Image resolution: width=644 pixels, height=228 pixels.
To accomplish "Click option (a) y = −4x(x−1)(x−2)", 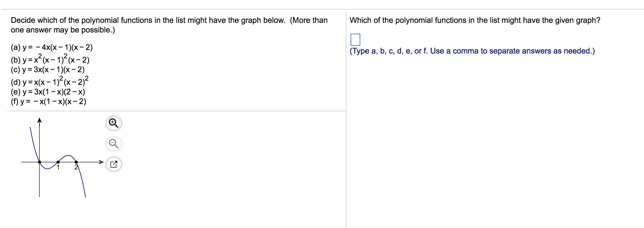I will (x=52, y=48).
